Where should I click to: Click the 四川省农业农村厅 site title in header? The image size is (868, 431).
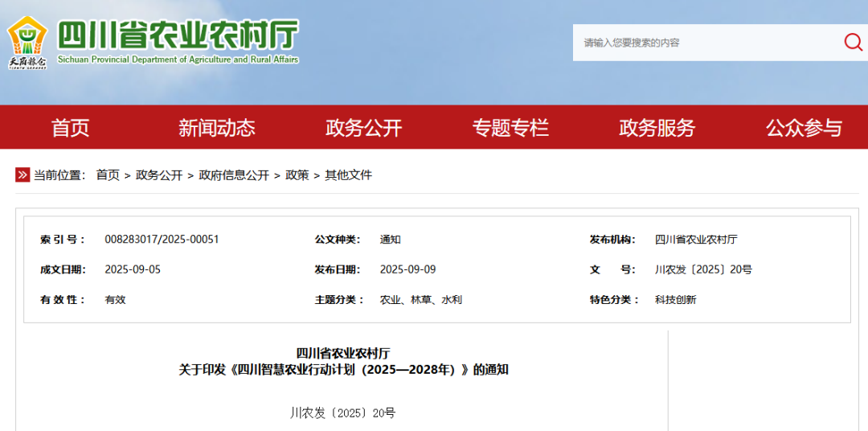tap(178, 36)
